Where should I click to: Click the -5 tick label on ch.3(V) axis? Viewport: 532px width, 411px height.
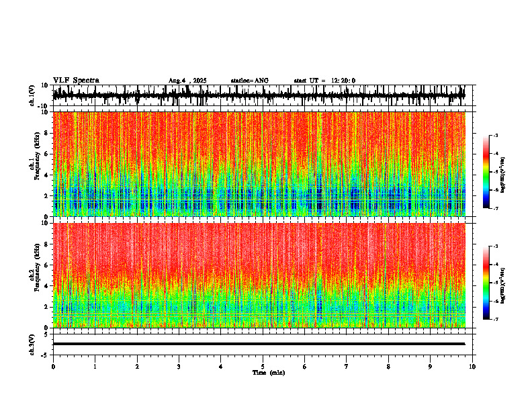[x=45, y=355]
